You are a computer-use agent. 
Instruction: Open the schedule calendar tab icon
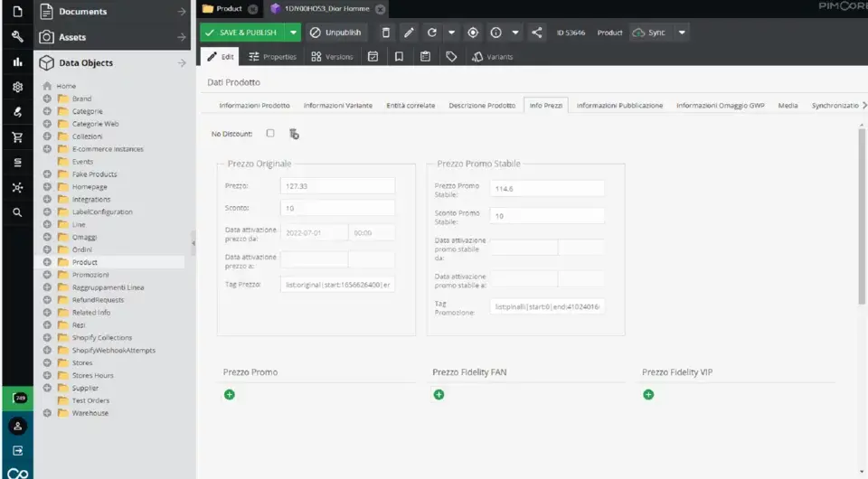[373, 56]
